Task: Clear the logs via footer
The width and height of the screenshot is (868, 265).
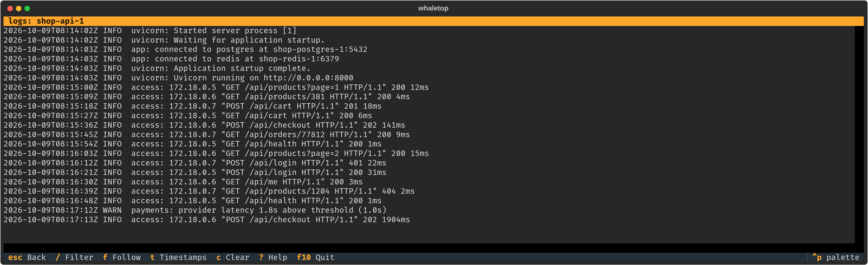Action: (x=233, y=257)
